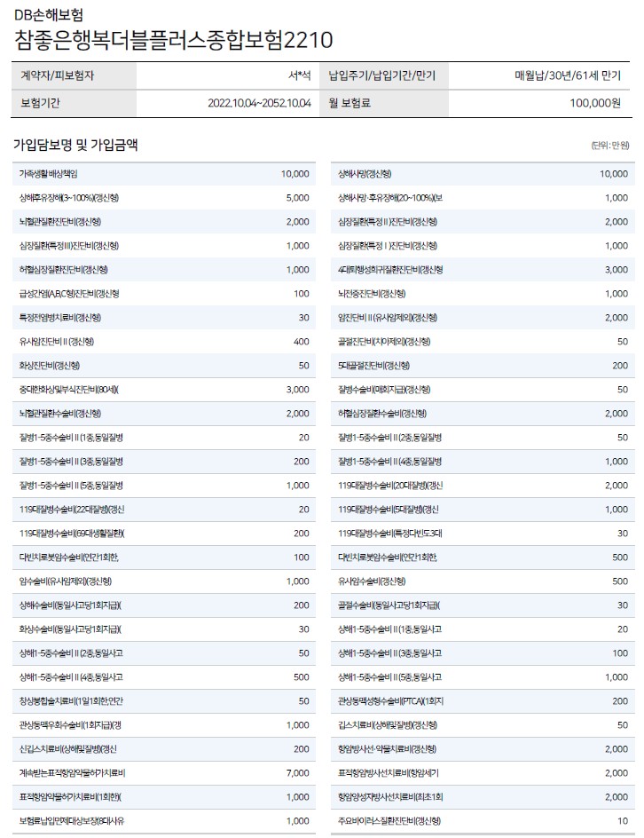Select the 골절수술비(동일사고당1회지급) row
The width and height of the screenshot is (644, 838).
pos(483,605)
